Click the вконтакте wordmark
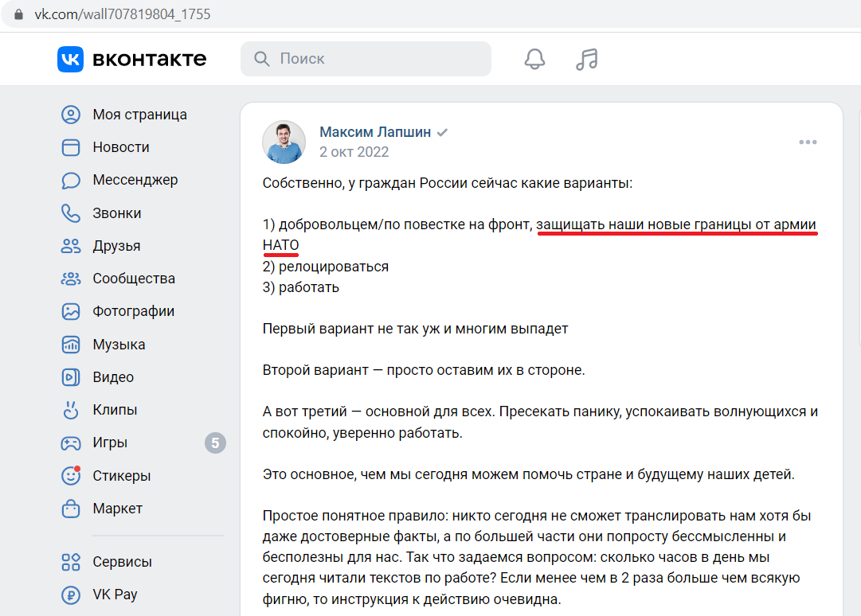861x616 pixels. click(x=150, y=59)
